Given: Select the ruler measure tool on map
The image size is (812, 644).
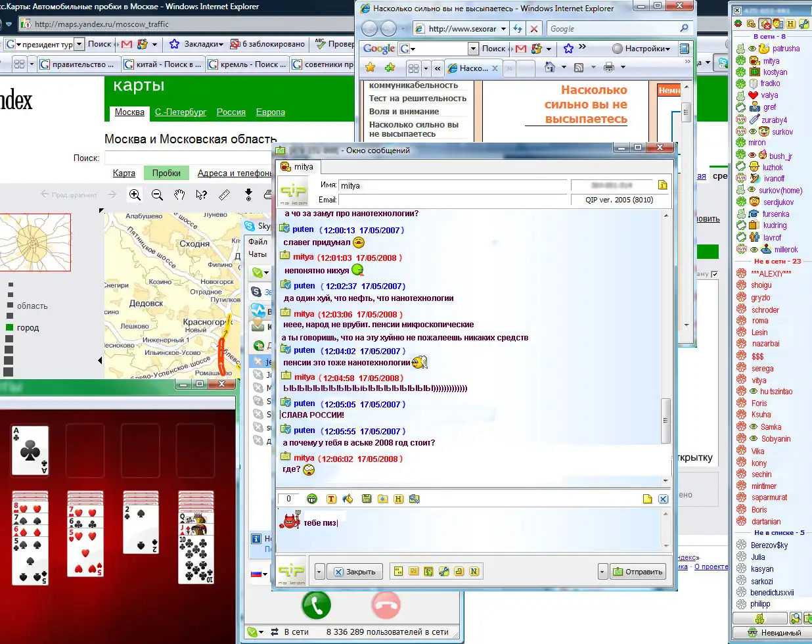Looking at the screenshot, I should click(224, 195).
